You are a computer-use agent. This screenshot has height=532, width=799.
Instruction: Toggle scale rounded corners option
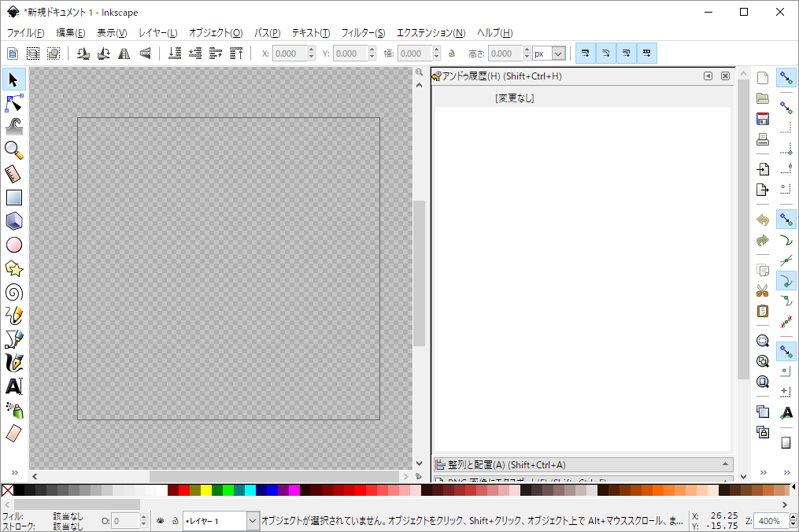pyautogui.click(x=606, y=54)
